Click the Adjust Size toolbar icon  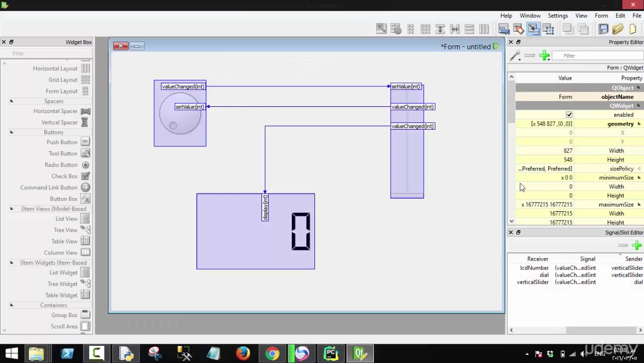(381, 29)
